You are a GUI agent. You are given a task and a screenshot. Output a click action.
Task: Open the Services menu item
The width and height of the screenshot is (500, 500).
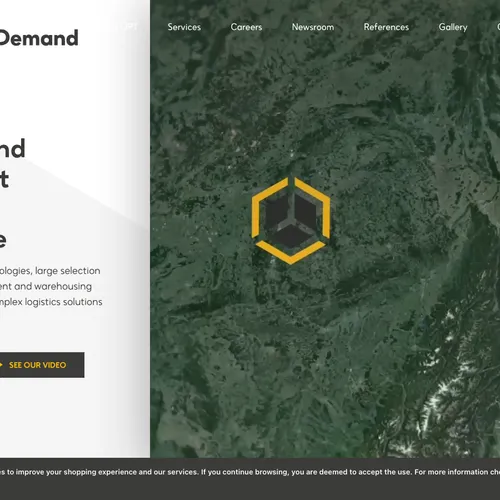tap(184, 27)
